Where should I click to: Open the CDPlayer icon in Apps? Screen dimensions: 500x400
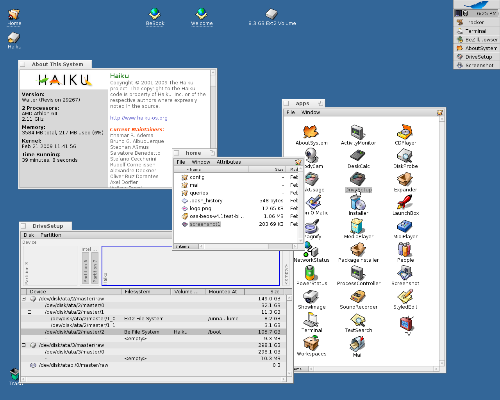tap(405, 132)
